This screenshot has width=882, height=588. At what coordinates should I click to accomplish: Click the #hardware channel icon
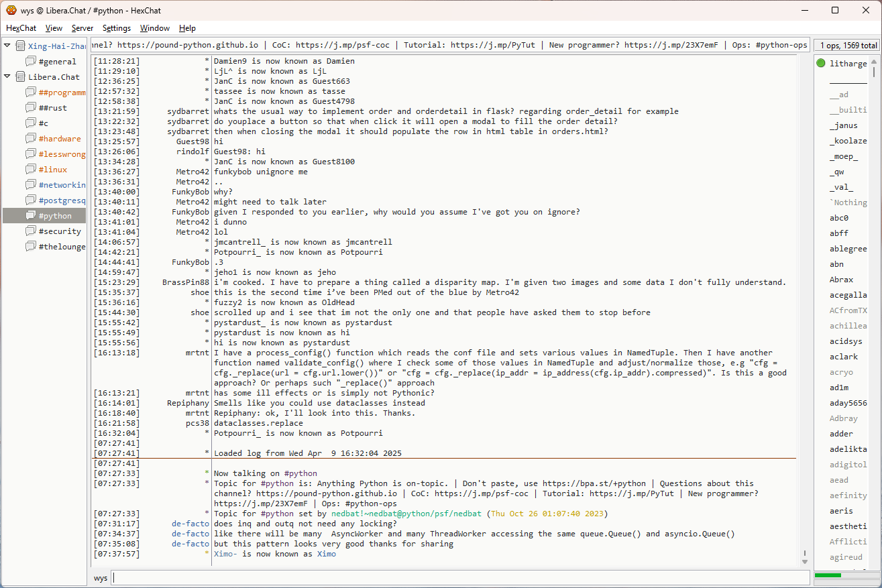[x=31, y=139]
